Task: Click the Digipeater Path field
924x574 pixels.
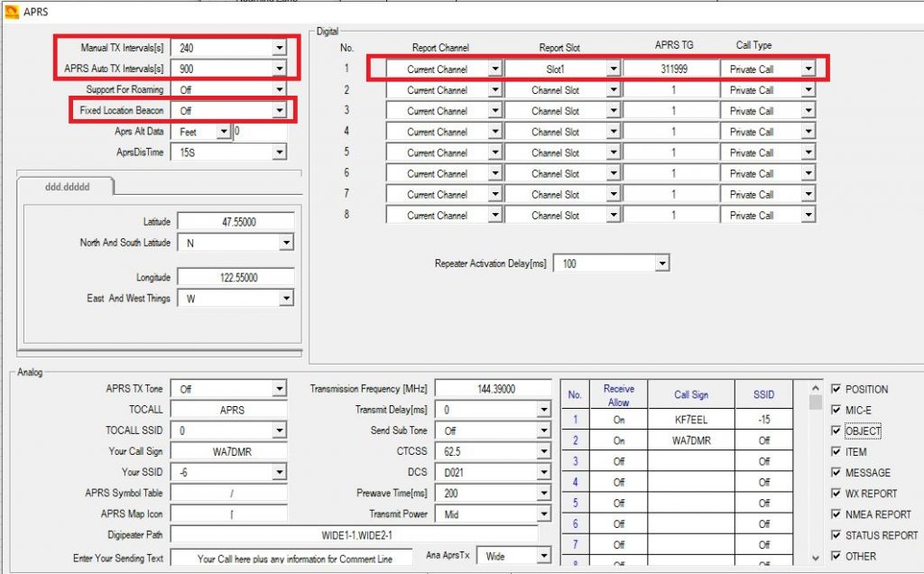Action: point(354,535)
